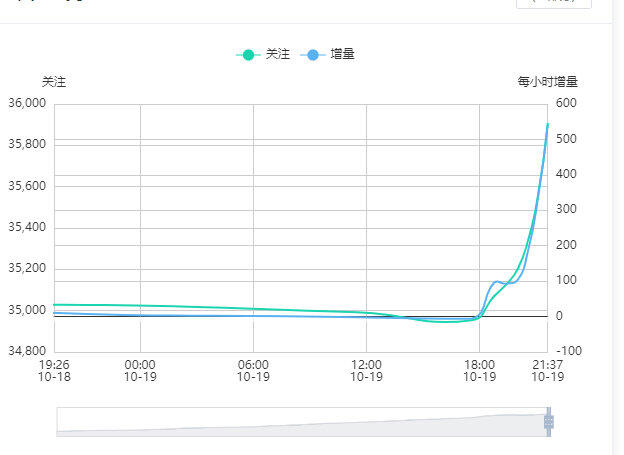Image resolution: width=624 pixels, height=455 pixels.
Task: Click the 12:00 10-19 time axis label
Action: [367, 371]
